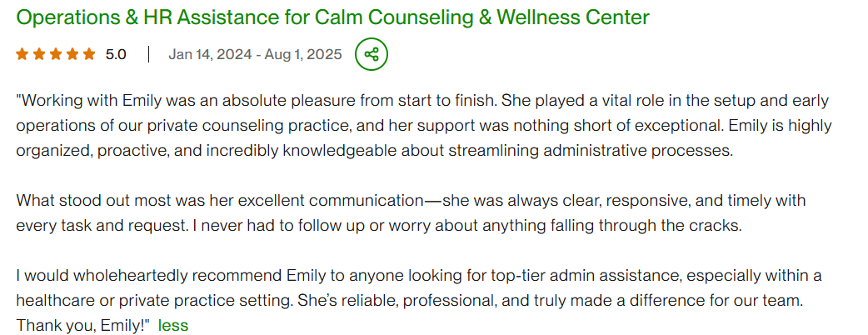Click the line 'organized, proactive, and incredibly knowledgeable'
The width and height of the screenshot is (868, 335).
click(374, 151)
